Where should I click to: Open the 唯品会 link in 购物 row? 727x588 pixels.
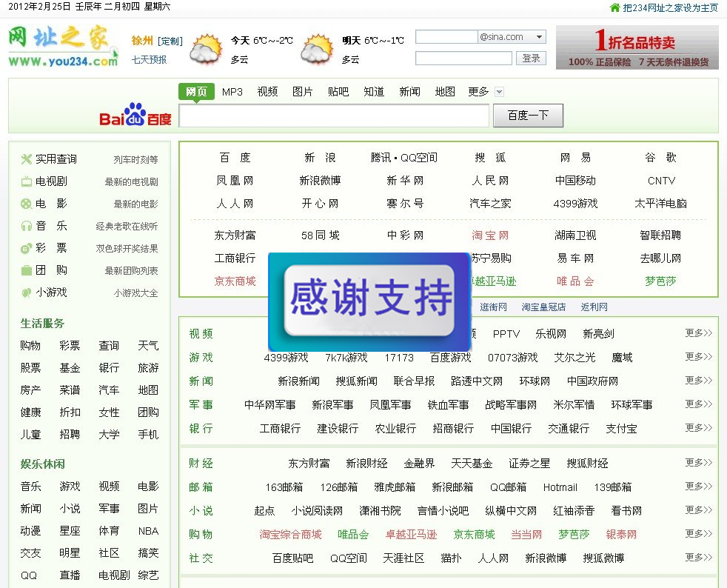[353, 534]
